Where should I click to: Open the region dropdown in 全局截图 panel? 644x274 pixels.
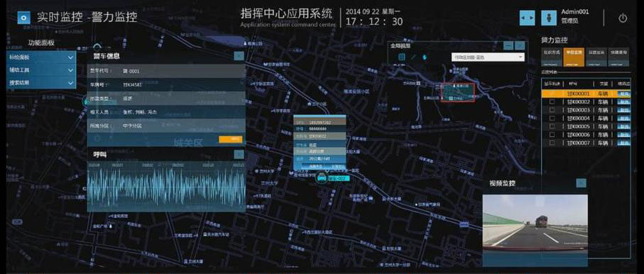488,57
